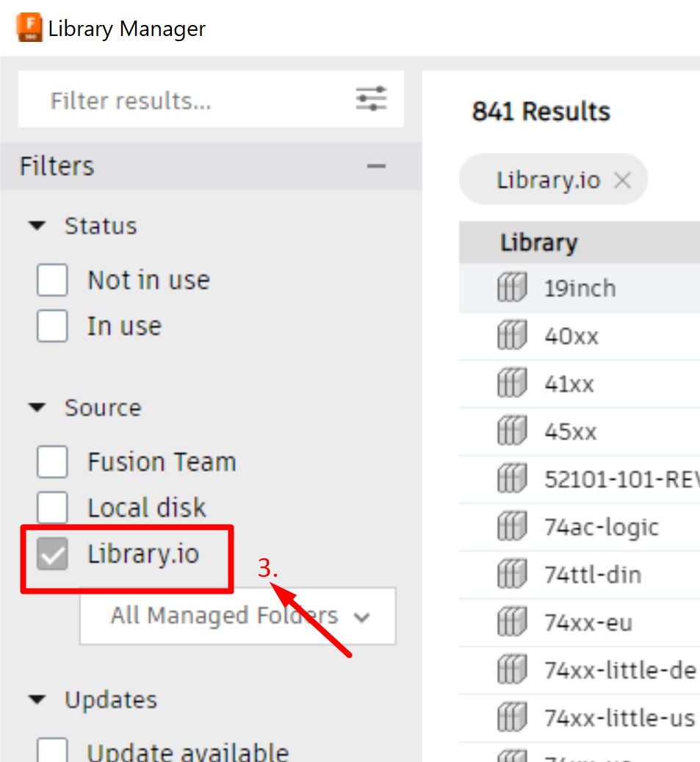Image resolution: width=700 pixels, height=762 pixels.
Task: Click the 19inch library icon
Action: (x=512, y=287)
